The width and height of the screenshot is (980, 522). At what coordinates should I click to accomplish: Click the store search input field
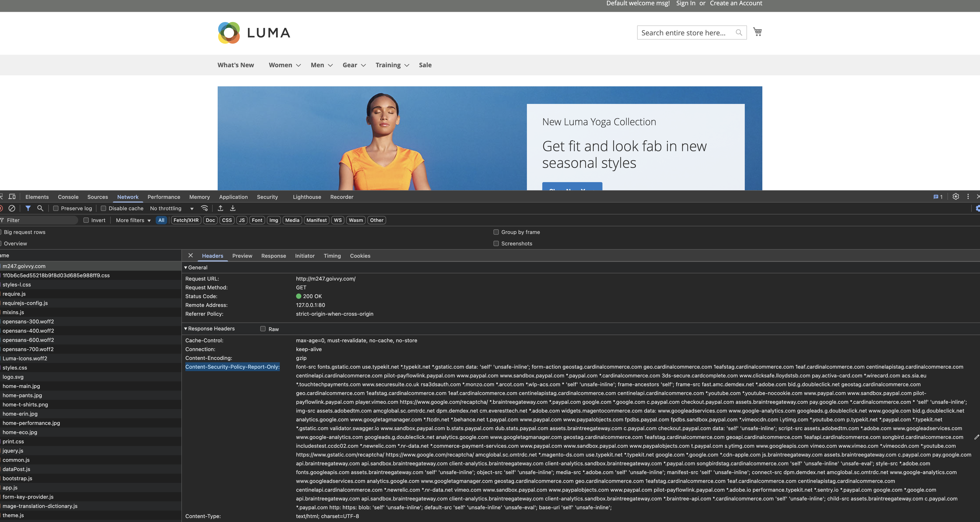click(685, 33)
